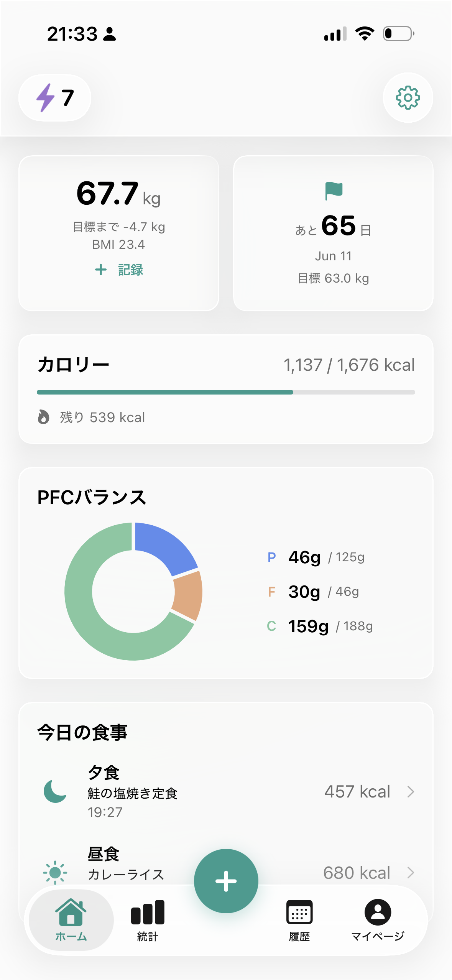Switch to the ホーム tab
Screen dimensions: 452x980
click(x=71, y=919)
